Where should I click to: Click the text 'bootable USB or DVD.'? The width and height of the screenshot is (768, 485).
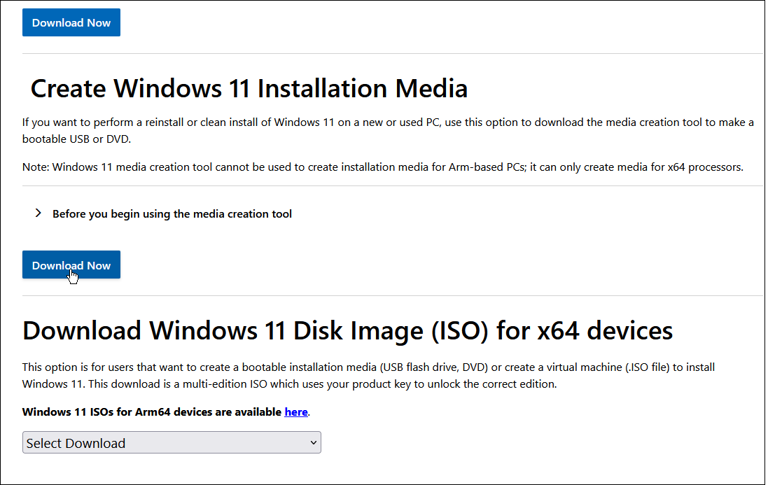pyautogui.click(x=76, y=139)
